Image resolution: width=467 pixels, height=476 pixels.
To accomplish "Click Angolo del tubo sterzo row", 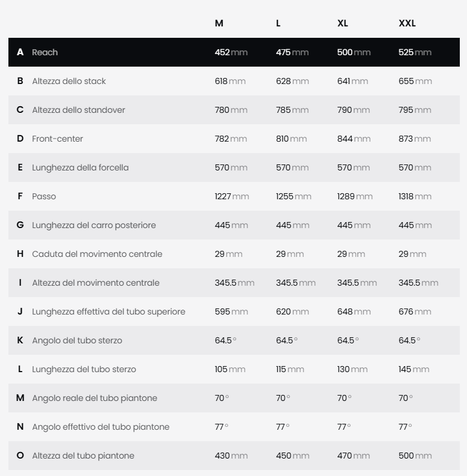I will [x=77, y=340].
